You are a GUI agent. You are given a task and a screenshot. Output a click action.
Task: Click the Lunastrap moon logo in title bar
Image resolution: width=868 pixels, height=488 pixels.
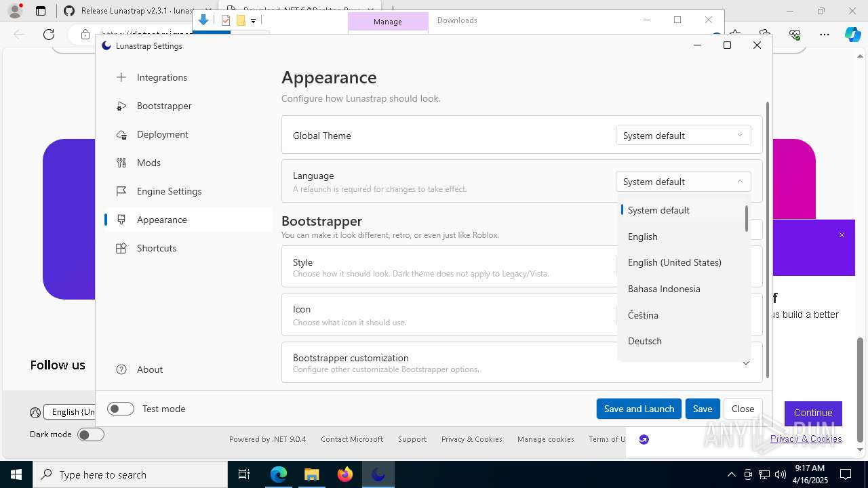point(106,45)
